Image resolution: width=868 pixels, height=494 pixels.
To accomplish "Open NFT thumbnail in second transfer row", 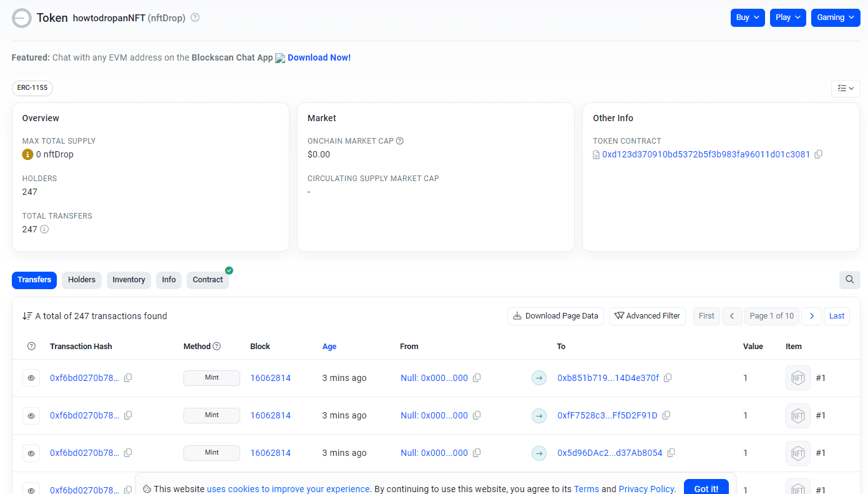I will click(x=798, y=415).
